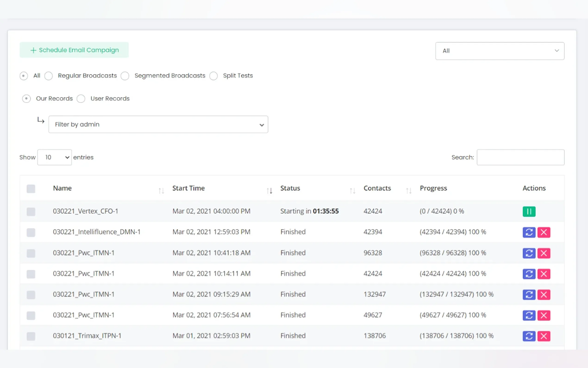Expand the All dropdown at top right
588x368 pixels.
(500, 51)
